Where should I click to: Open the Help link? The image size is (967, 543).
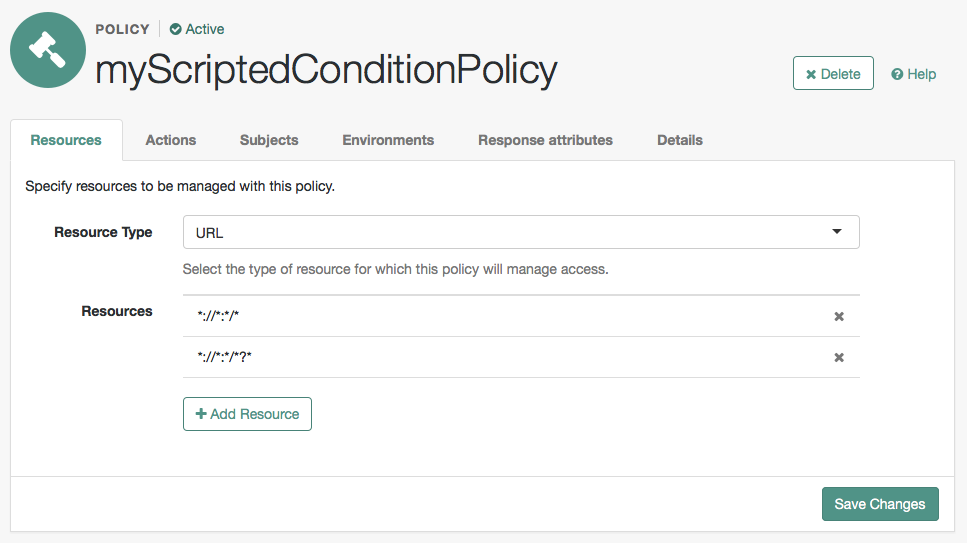(913, 74)
